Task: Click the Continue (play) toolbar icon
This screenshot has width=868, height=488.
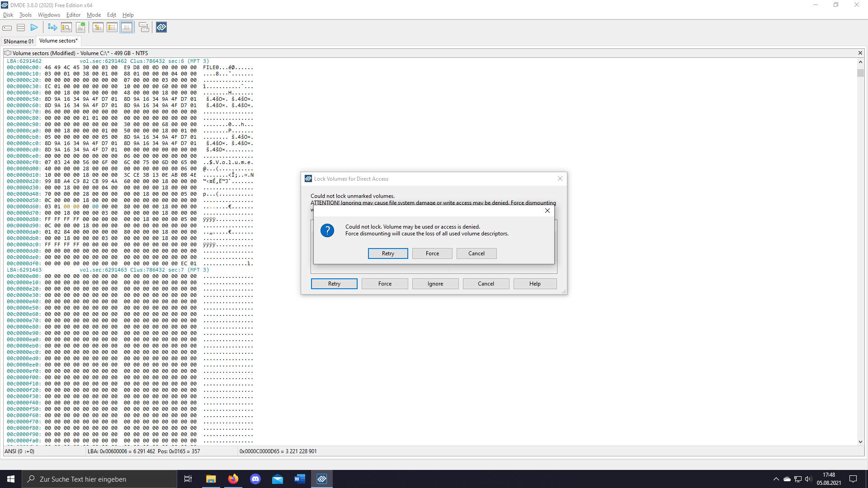Action: 34,28
